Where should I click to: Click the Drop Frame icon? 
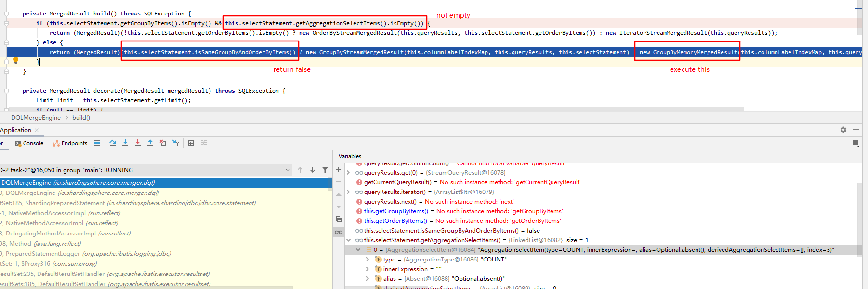click(x=163, y=143)
